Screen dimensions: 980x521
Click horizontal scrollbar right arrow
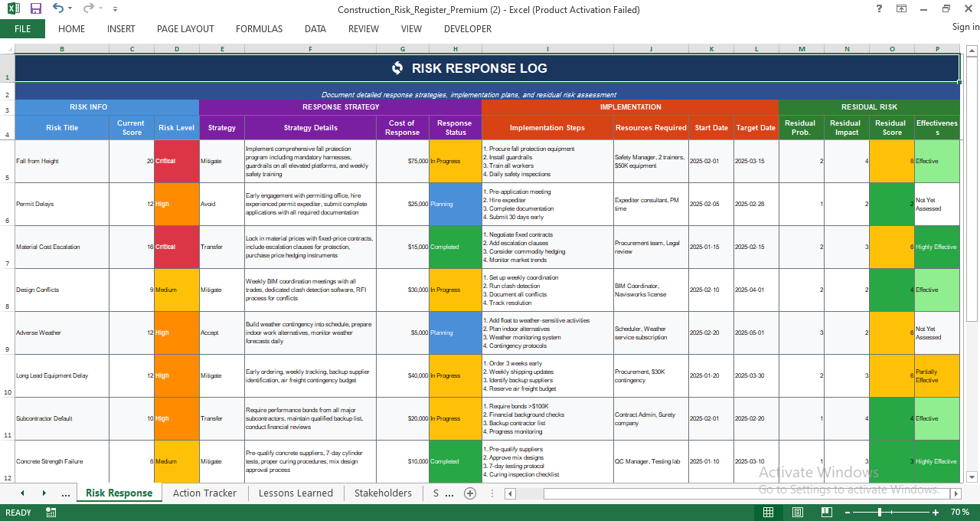(x=955, y=494)
